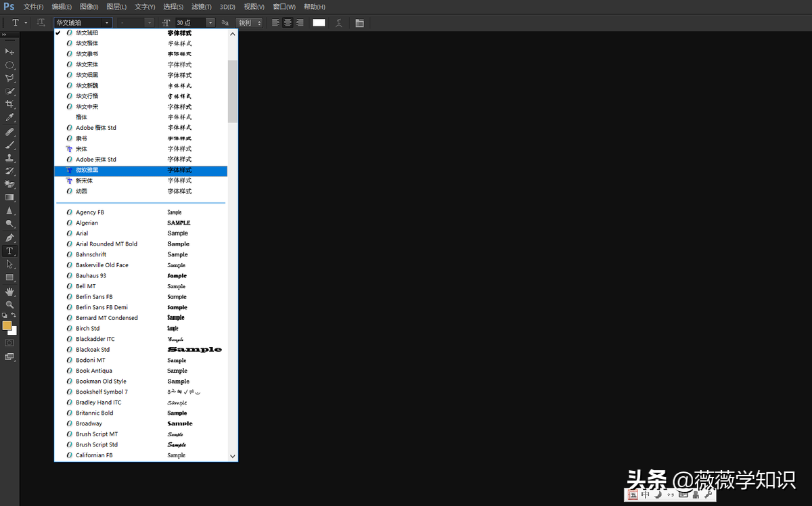Click the font list scroll-down arrow

[x=233, y=457]
